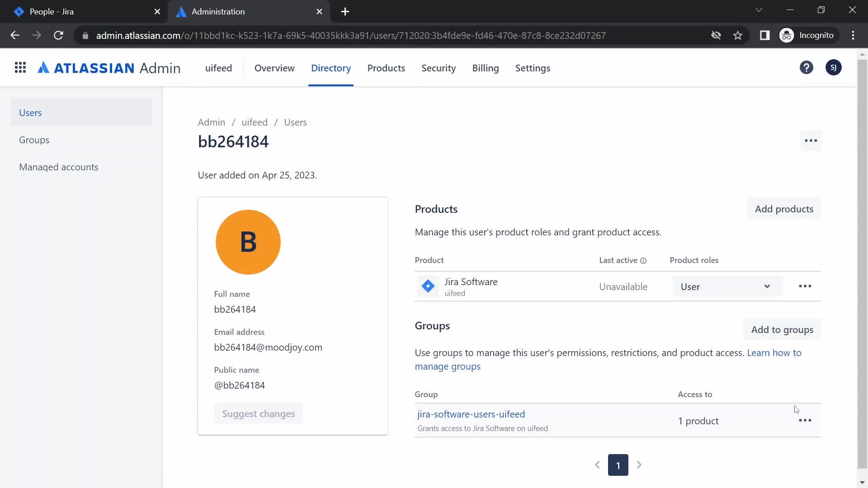Bookmark this page with star icon
Screen dimensions: 868x488
click(x=738, y=35)
